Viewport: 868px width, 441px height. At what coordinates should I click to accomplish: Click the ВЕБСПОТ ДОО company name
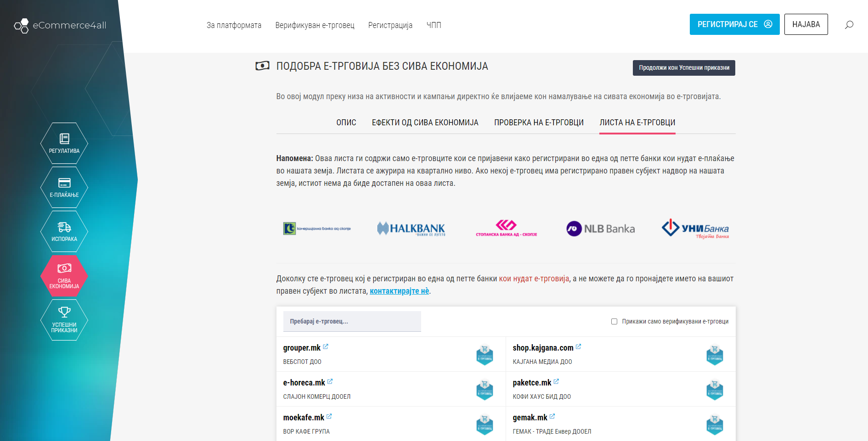302,362
